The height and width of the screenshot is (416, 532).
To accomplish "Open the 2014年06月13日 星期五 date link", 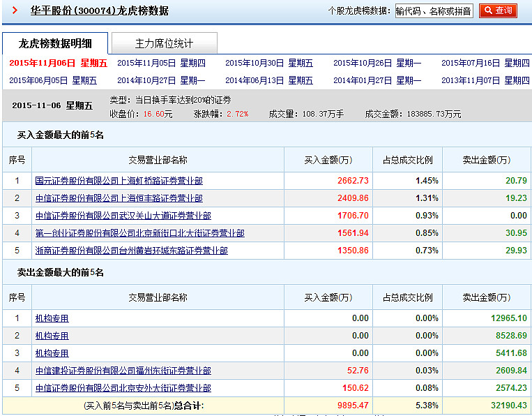I will [x=269, y=80].
